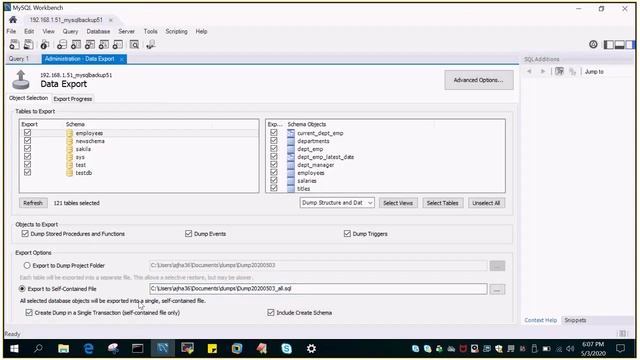Select the dept_manager table row

coord(385,165)
